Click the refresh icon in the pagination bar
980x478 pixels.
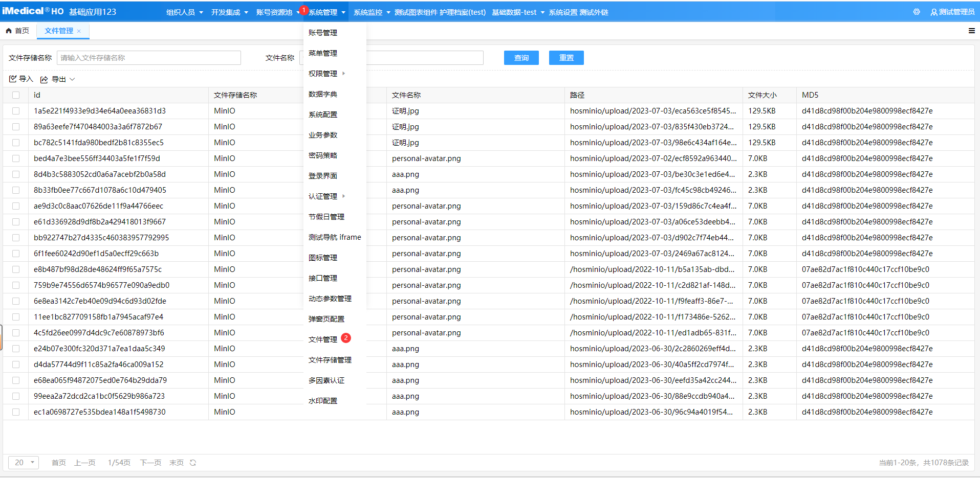click(192, 462)
